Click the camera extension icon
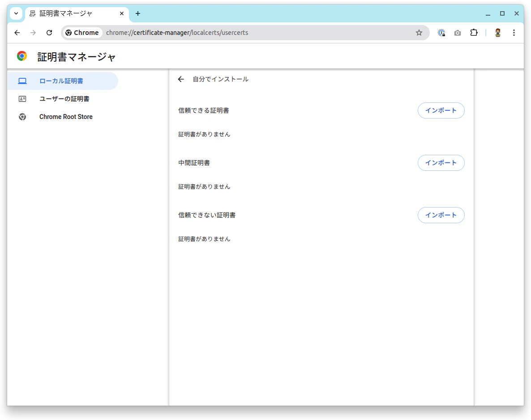Viewport: 531px width, 420px height. 458,33
